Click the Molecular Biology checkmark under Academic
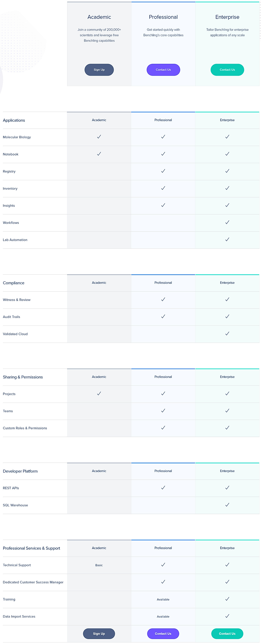Viewport: 261px width, 644px height. [99, 137]
